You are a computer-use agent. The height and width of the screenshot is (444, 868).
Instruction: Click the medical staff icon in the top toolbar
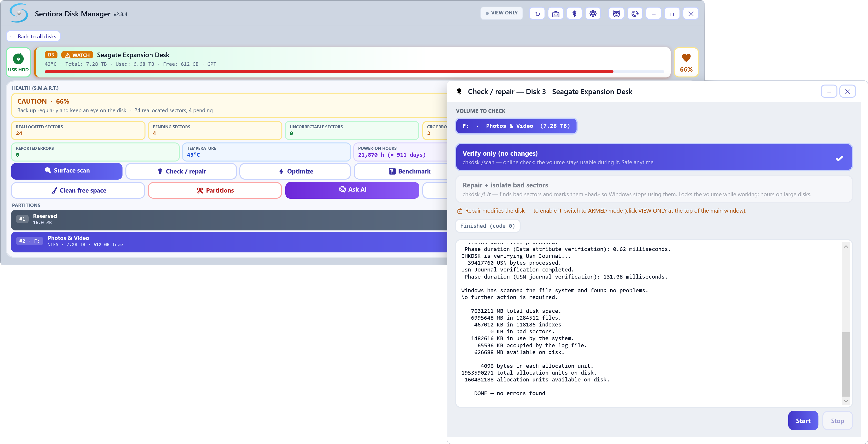574,14
